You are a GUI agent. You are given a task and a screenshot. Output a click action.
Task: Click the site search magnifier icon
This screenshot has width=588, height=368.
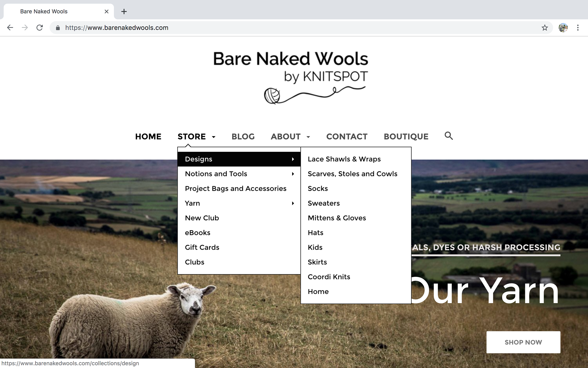[448, 136]
